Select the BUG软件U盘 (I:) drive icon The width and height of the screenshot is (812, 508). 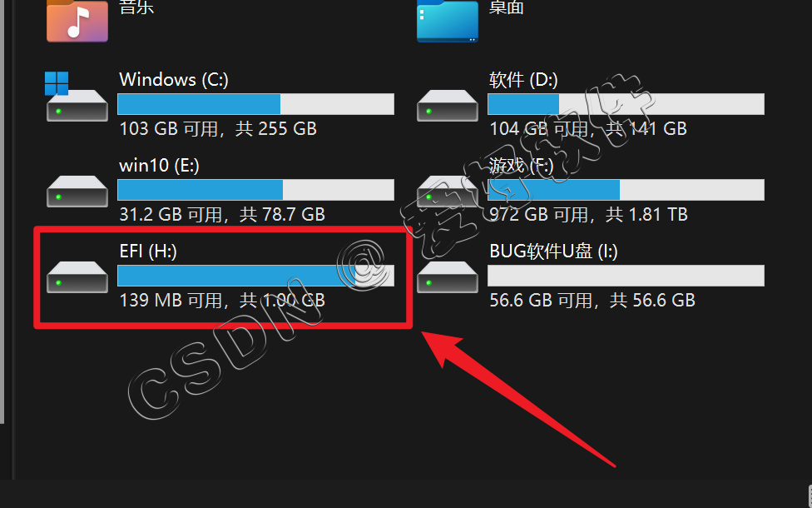point(448,277)
